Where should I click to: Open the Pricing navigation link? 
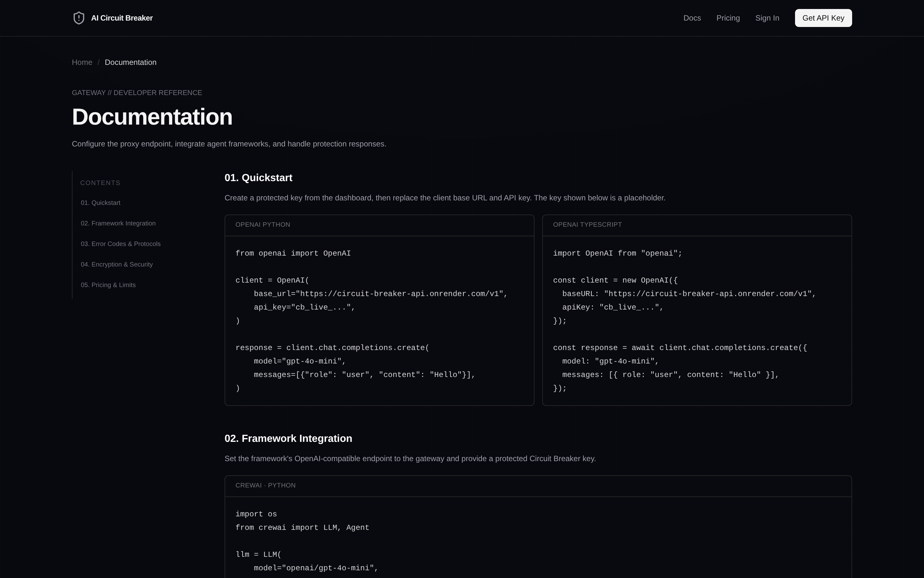[x=728, y=18]
